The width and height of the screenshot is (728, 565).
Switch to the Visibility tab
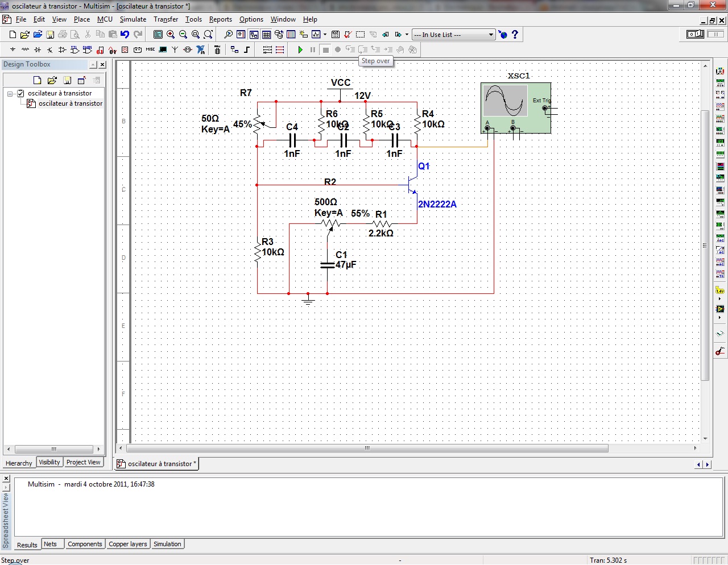[49, 463]
